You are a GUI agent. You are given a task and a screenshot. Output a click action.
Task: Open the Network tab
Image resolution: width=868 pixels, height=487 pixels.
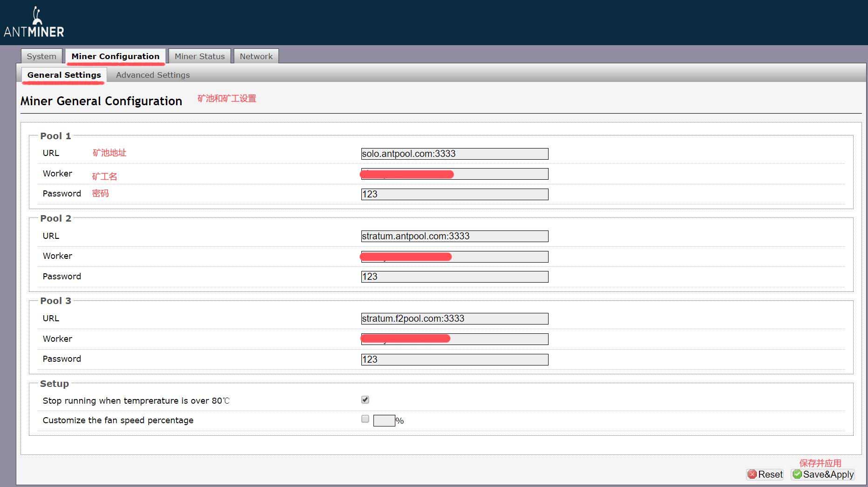256,56
